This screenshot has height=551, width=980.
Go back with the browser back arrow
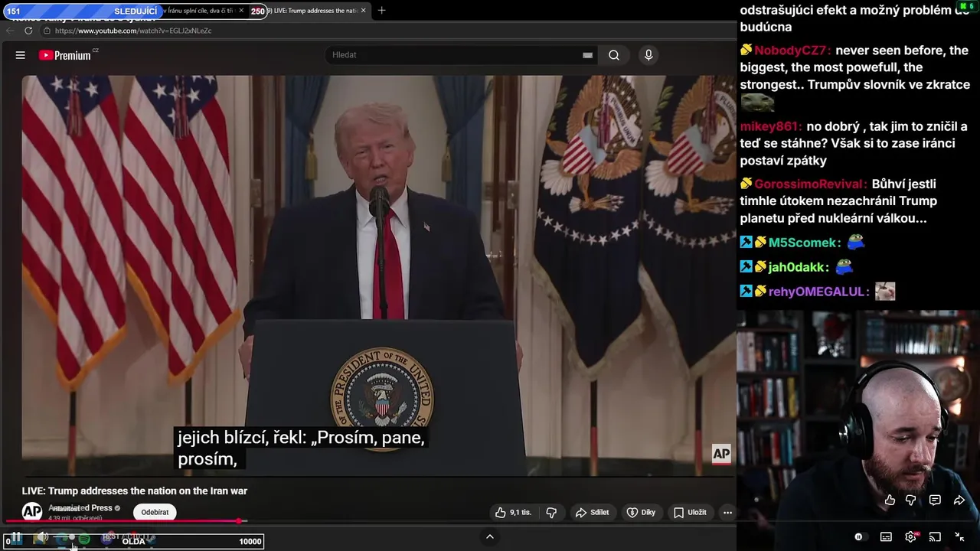click(10, 31)
